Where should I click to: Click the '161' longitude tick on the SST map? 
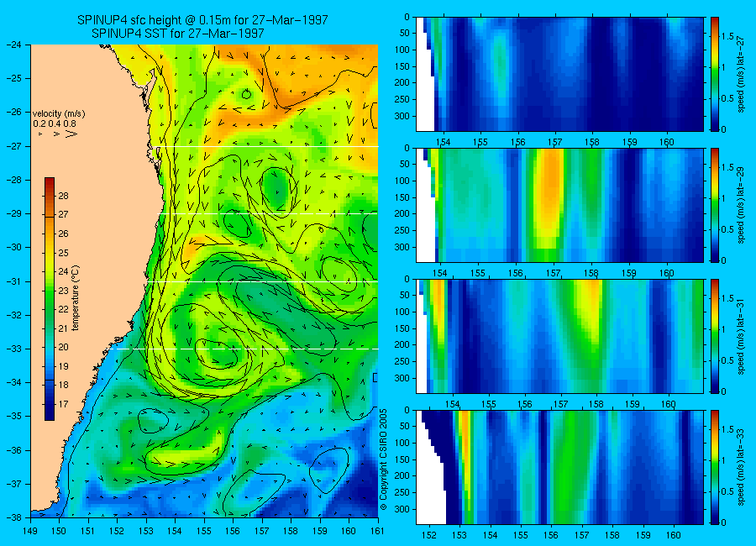click(x=377, y=531)
